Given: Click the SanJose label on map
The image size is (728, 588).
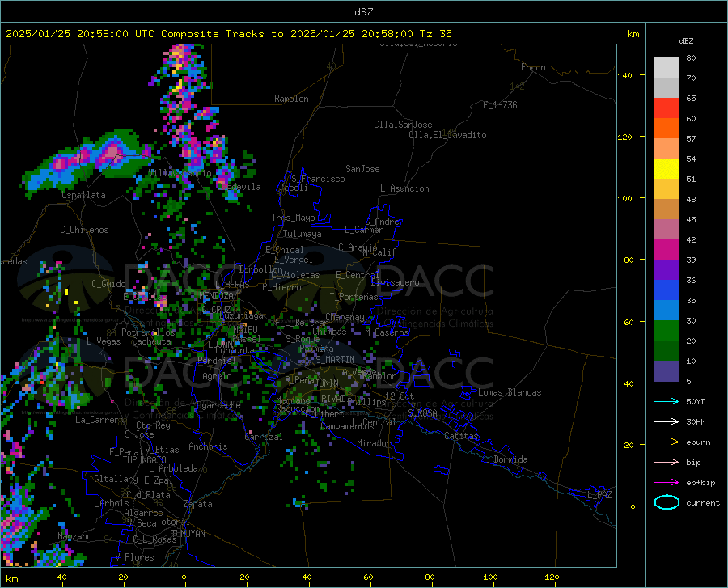Looking at the screenshot, I should pyautogui.click(x=362, y=169).
